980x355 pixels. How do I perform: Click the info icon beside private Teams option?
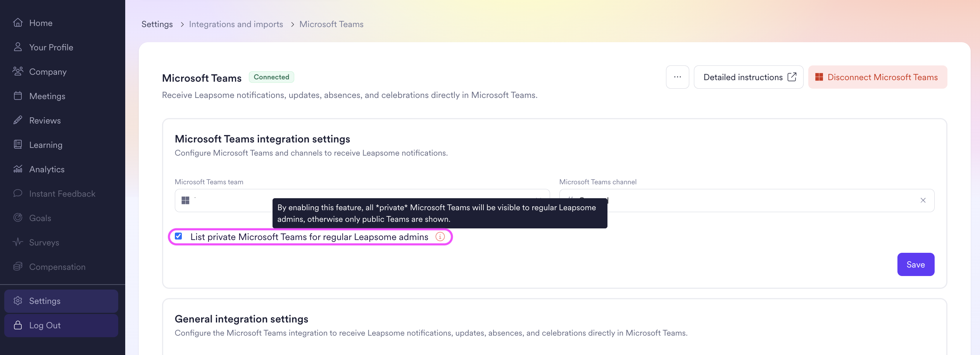click(440, 237)
